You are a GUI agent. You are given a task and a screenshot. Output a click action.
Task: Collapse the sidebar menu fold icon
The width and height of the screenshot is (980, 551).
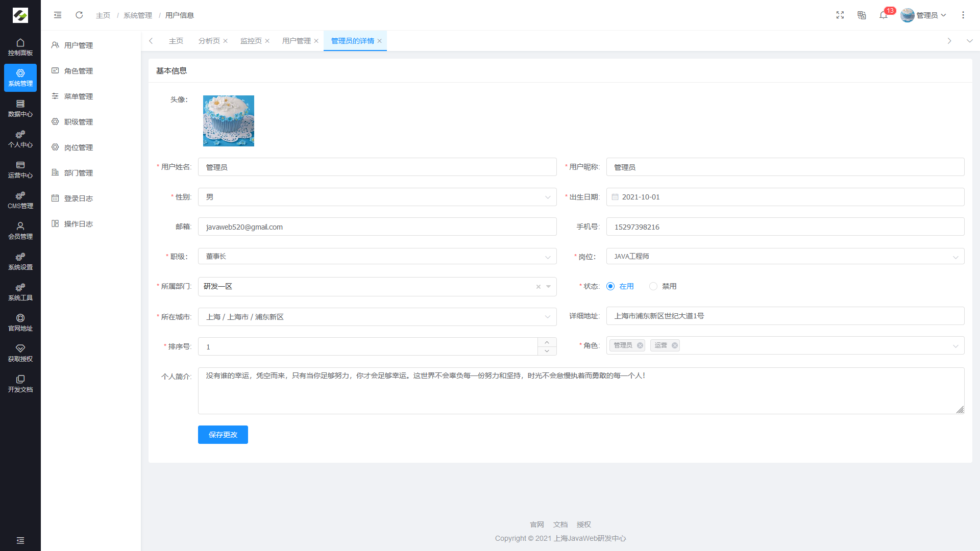click(x=58, y=15)
